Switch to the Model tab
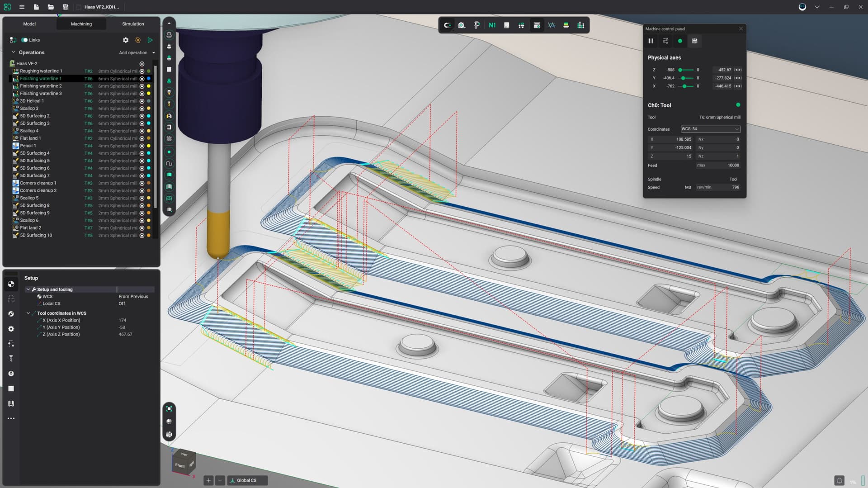Viewport: 868px width, 488px height. point(29,24)
